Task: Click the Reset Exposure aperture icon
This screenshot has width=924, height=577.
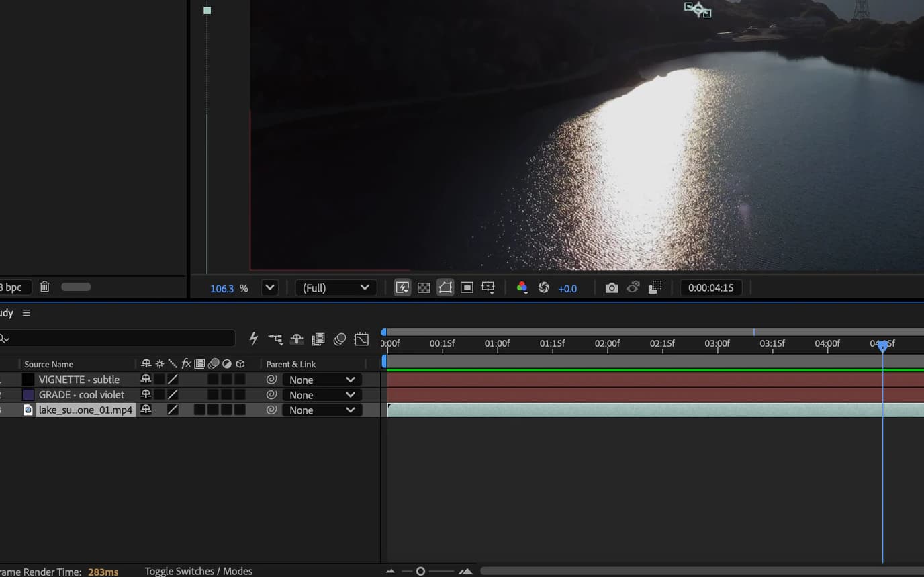Action: (544, 287)
